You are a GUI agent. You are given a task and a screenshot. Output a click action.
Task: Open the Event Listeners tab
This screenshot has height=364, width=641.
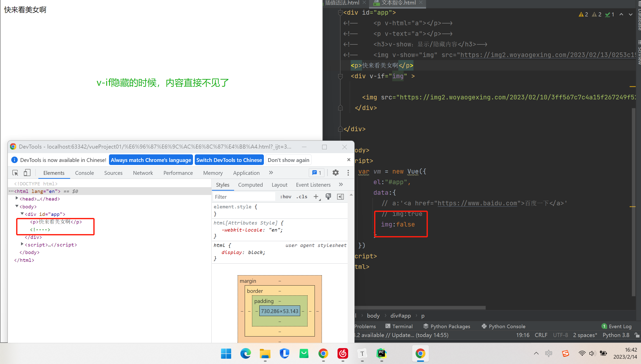pos(313,185)
